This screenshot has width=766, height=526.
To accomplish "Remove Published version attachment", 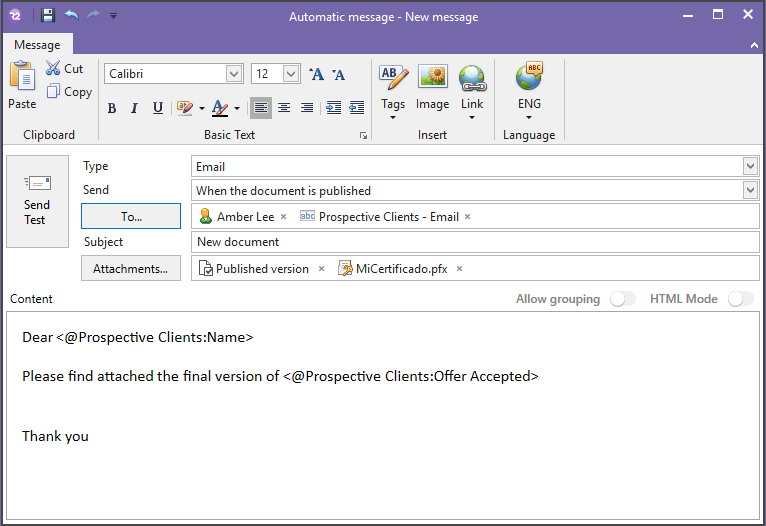I will pos(321,269).
